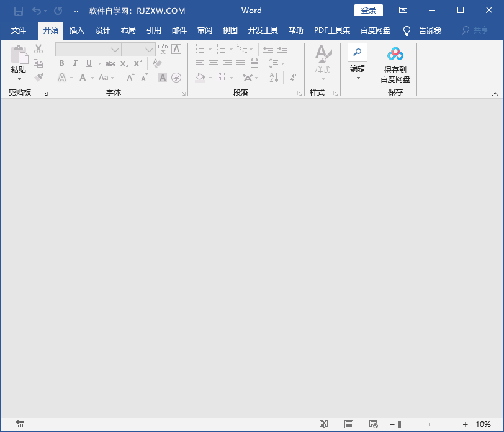Toggle show/hide paragraph marks
This screenshot has width=504, height=432.
point(292,78)
